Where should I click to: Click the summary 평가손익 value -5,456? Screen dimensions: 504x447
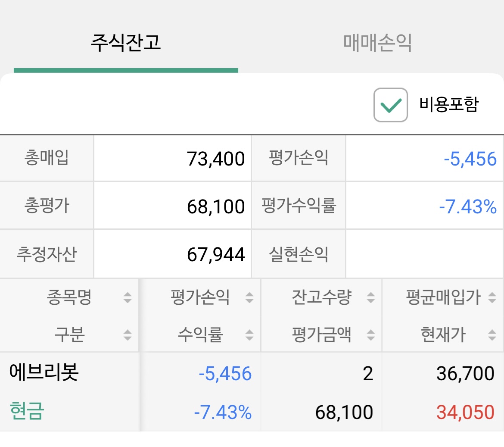point(470,159)
